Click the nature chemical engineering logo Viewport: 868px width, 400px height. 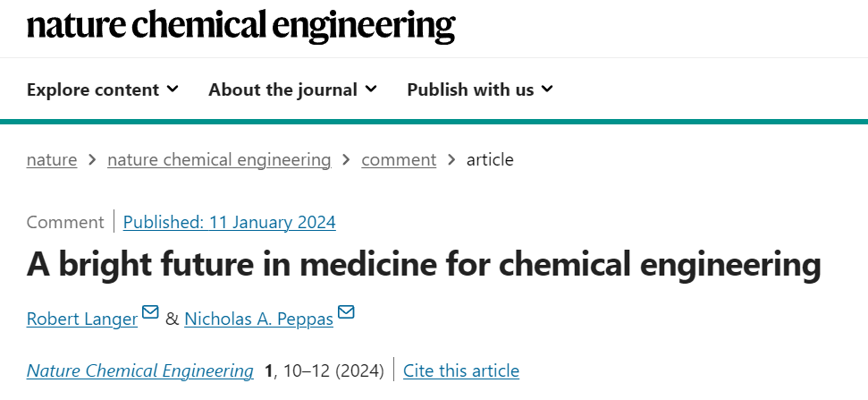pyautogui.click(x=241, y=26)
